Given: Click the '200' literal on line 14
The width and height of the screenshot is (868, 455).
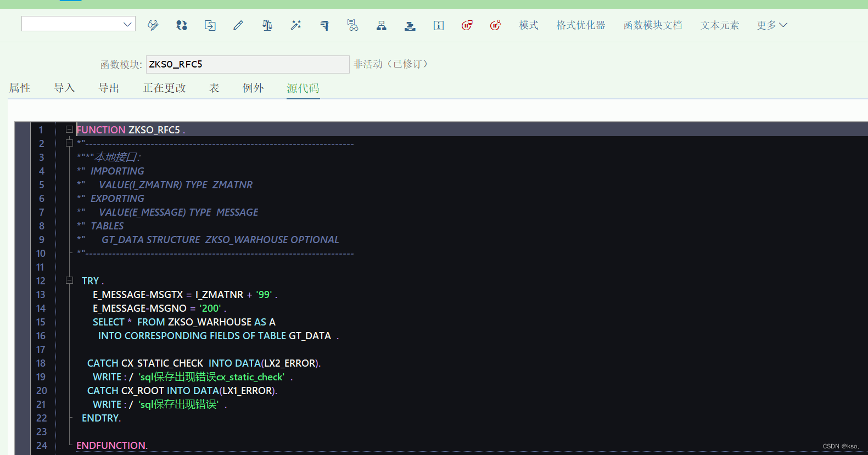Looking at the screenshot, I should point(210,308).
